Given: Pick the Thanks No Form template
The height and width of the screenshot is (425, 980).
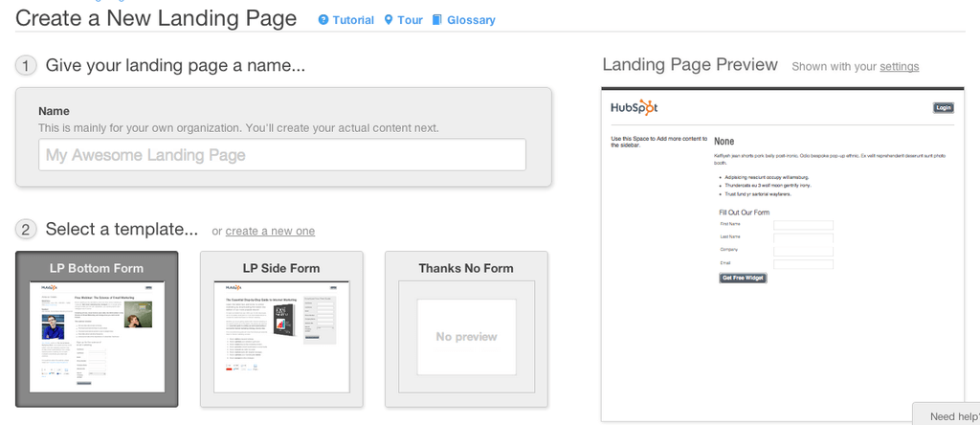Looking at the screenshot, I should pyautogui.click(x=466, y=329).
